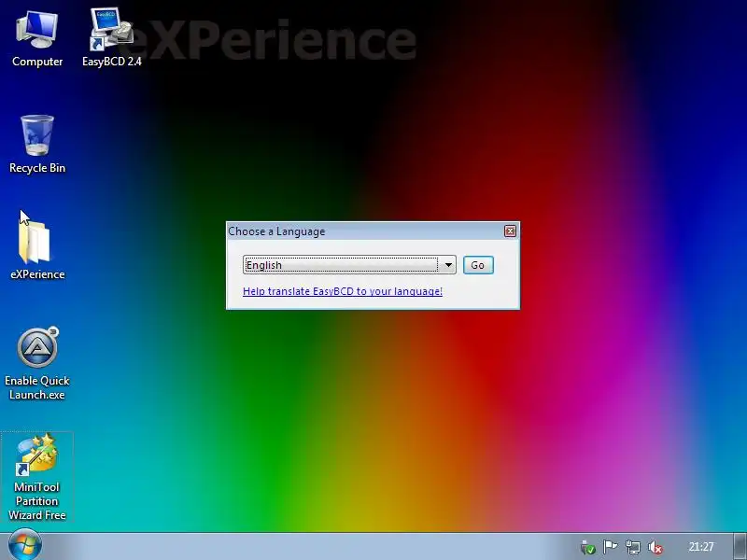This screenshot has height=560, width=747.
Task: Select the Enable Quick Launch.exe icon
Action: [37, 363]
